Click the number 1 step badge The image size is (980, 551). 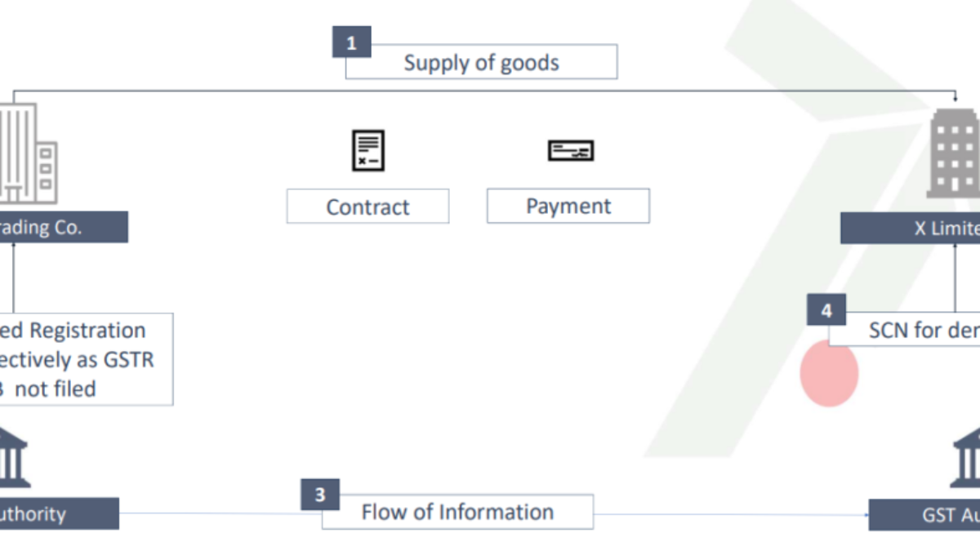coord(351,42)
